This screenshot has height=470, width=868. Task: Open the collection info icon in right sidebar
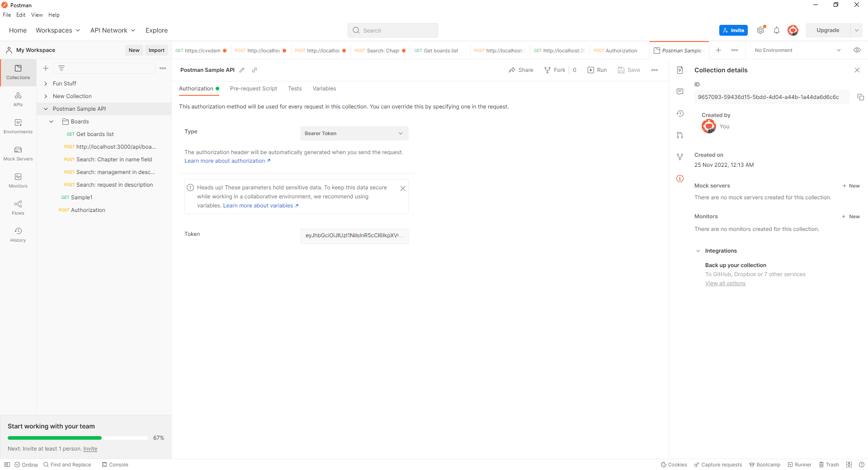coord(680,179)
